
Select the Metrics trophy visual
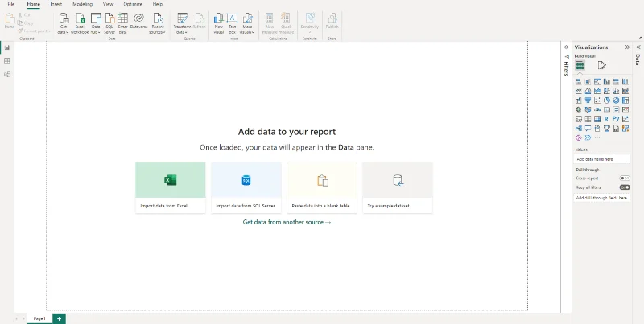pyautogui.click(x=607, y=129)
